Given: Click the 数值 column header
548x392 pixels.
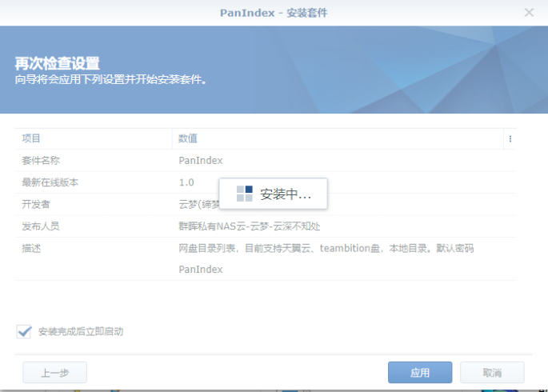Looking at the screenshot, I should tap(188, 138).
